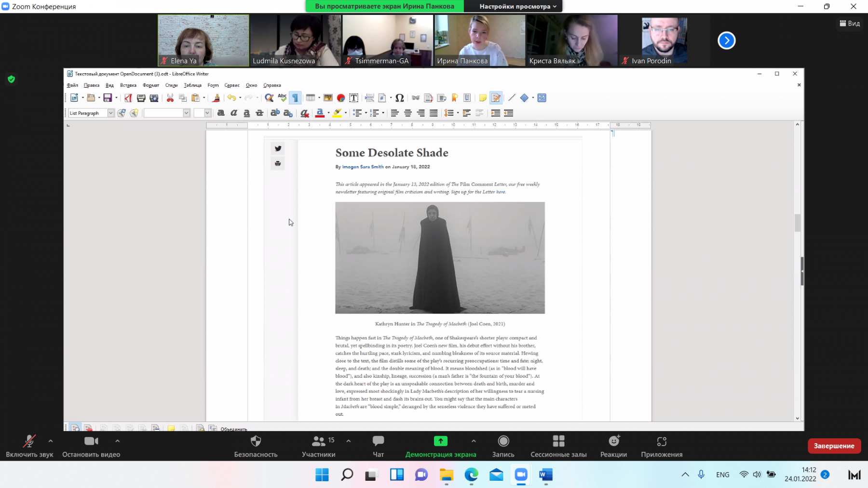Click the Open file folder icon
868x488 pixels.
[91, 98]
